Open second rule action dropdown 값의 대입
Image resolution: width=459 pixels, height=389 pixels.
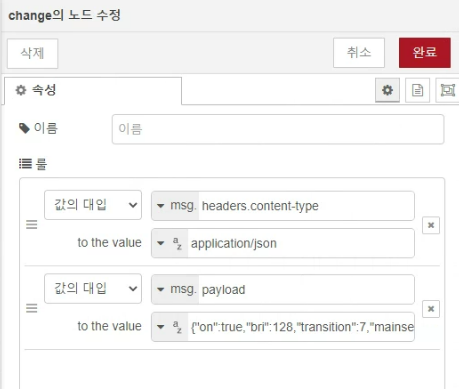[93, 289]
